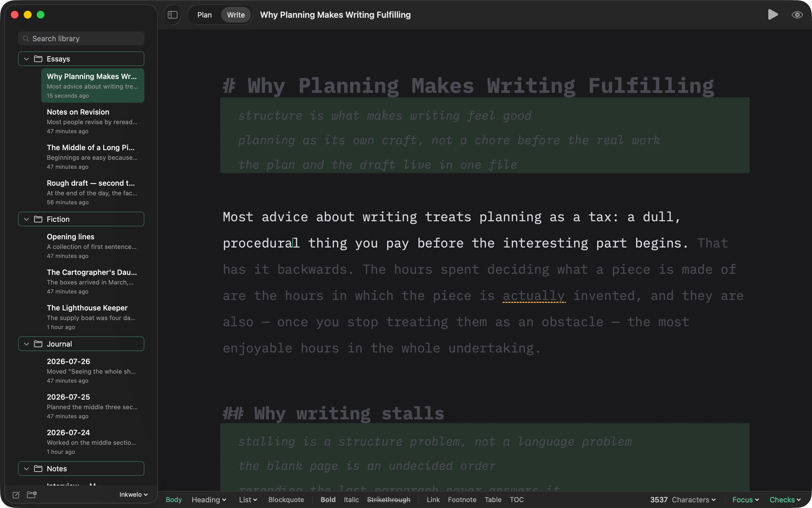Click plan note 'the plan and the draft live in one file'
This screenshot has width=812, height=508.
point(378,165)
